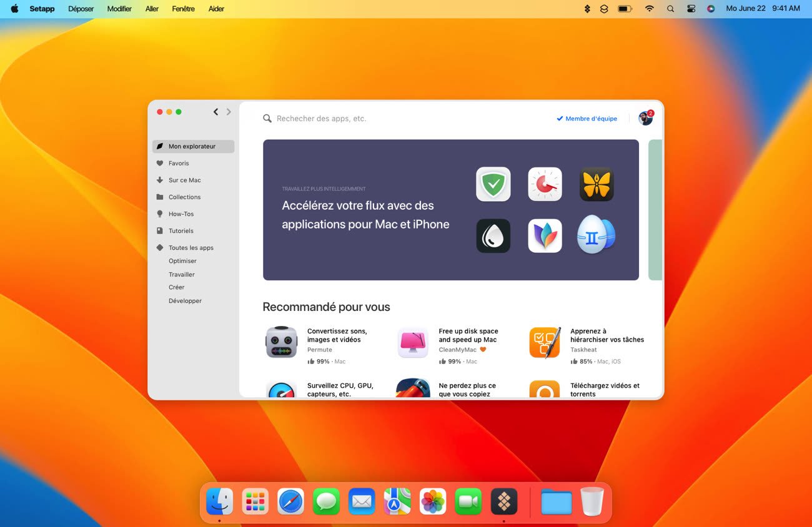Open the Déposer menu
812x527 pixels.
point(81,9)
